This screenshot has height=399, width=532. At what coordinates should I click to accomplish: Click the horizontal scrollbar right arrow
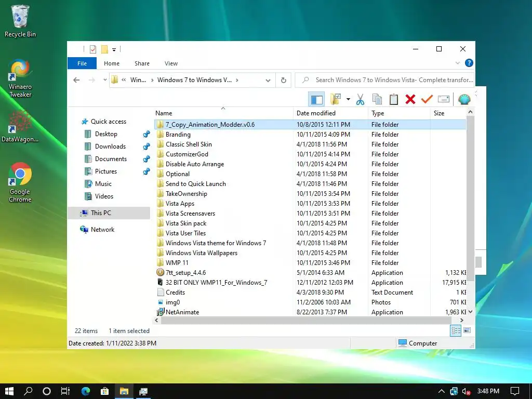pos(462,320)
